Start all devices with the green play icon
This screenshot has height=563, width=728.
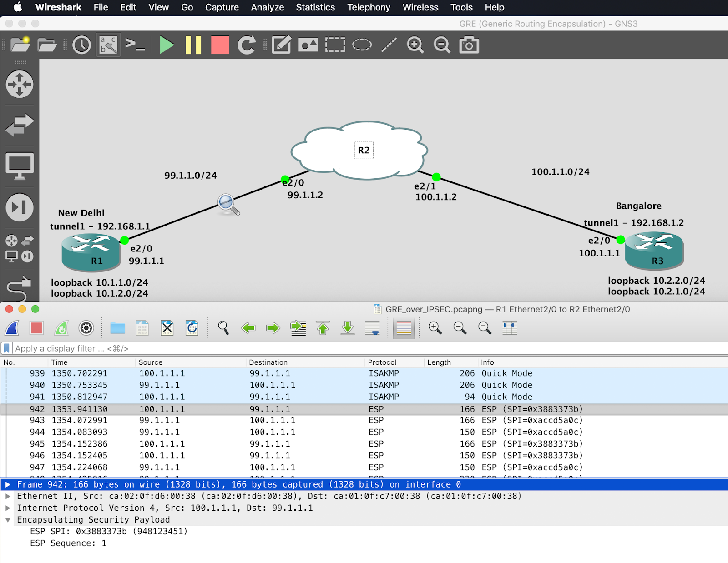(167, 45)
